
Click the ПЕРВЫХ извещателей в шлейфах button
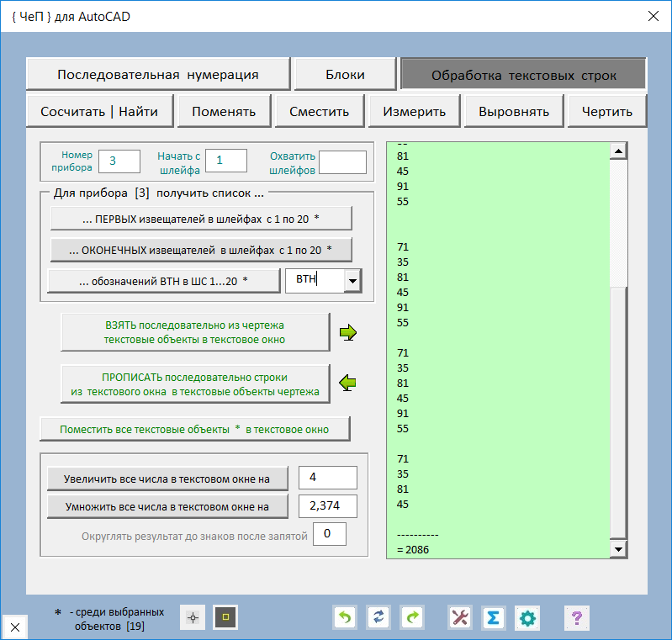pyautogui.click(x=201, y=219)
